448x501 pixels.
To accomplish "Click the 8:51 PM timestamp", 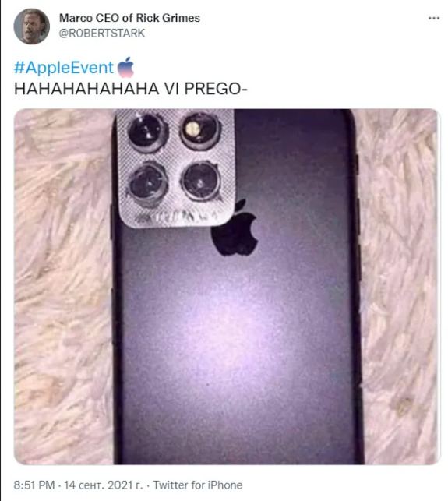I will 34,485.
